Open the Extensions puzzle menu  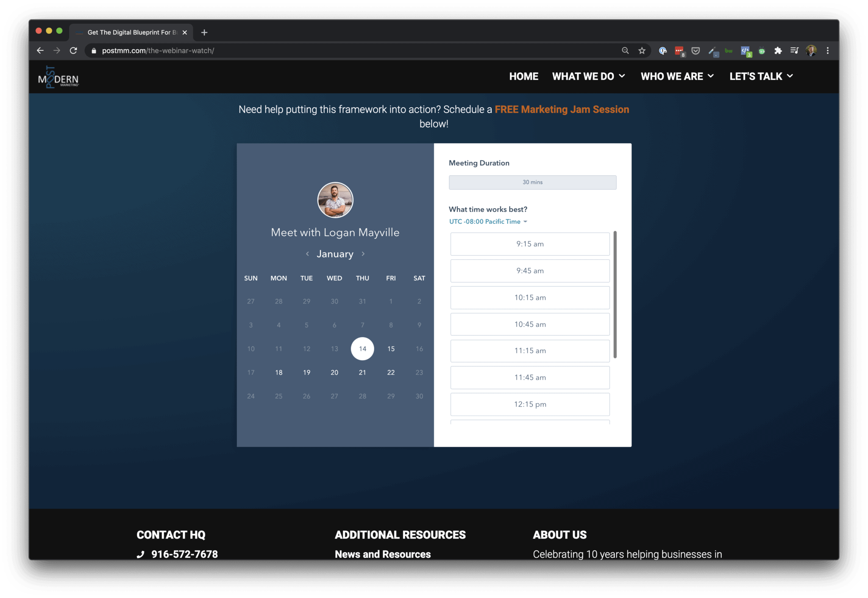point(778,50)
